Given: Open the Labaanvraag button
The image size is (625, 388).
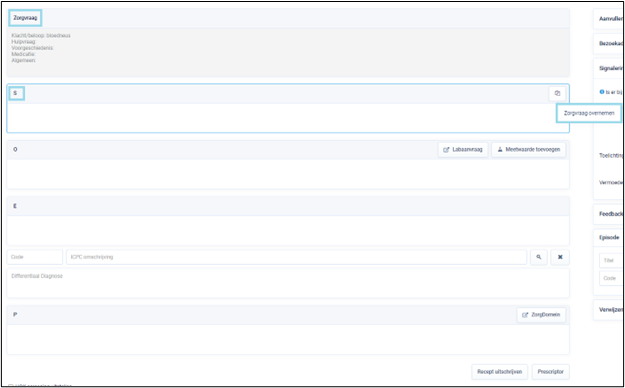Looking at the screenshot, I should click(463, 150).
